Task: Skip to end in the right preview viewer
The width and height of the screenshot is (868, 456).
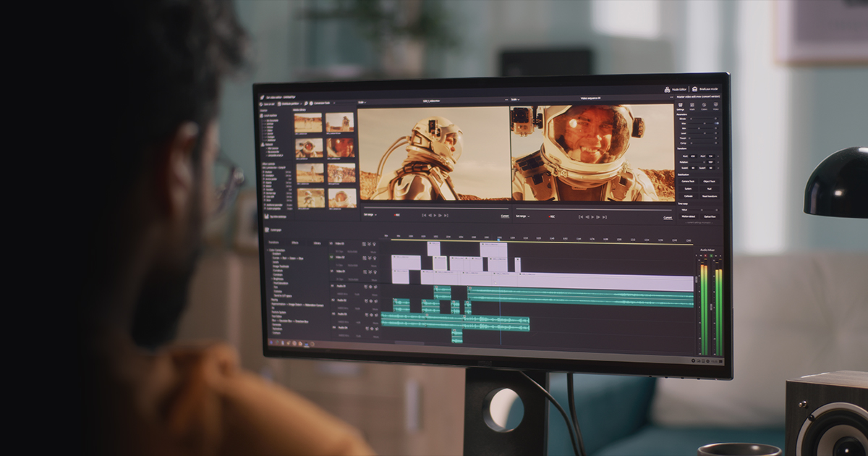Action: click(606, 216)
